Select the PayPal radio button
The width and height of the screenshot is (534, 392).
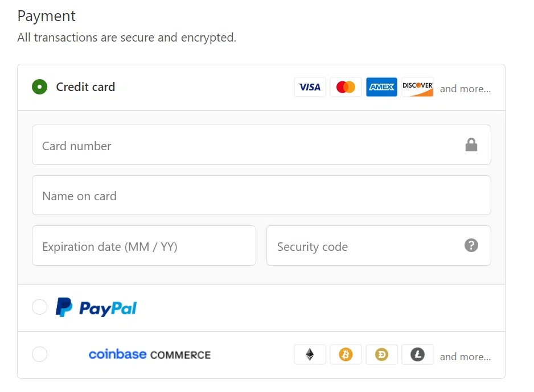tap(40, 307)
